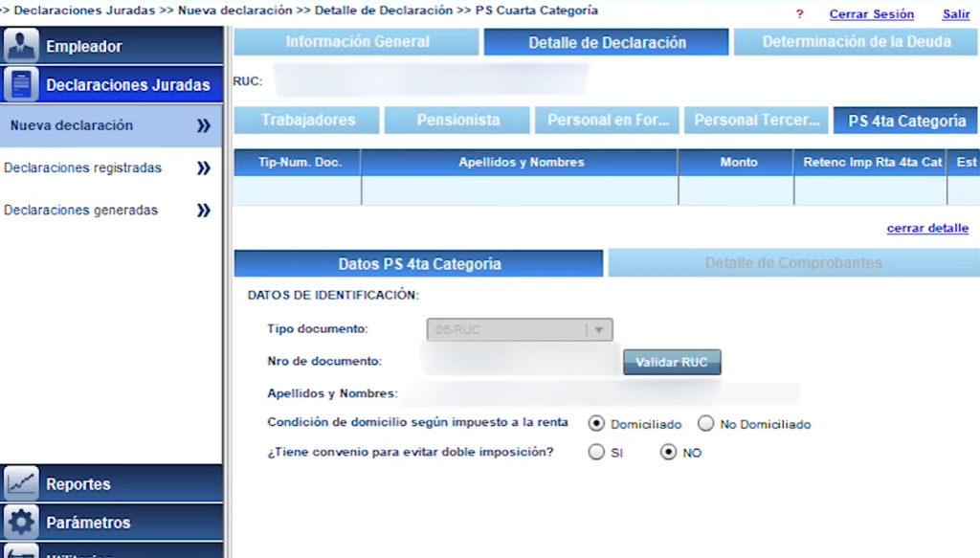Click the Empleador person icon
980x558 pixels.
21,46
